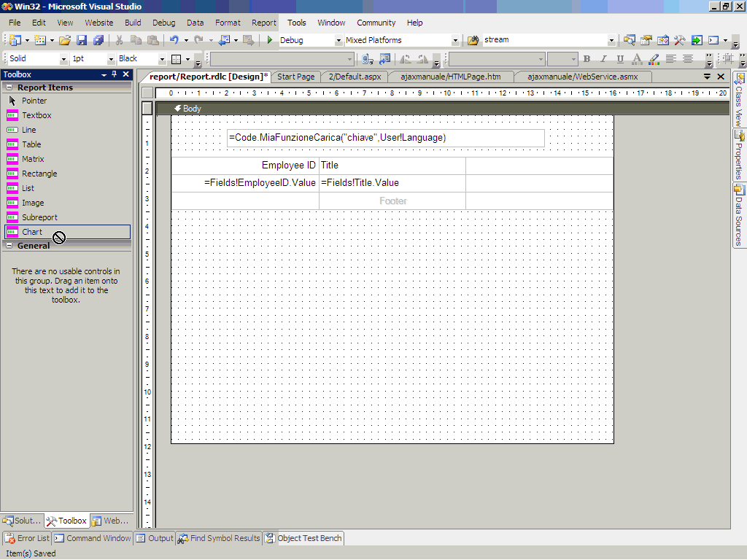Open Solution Explorer from the toolbar icon

tap(630, 41)
